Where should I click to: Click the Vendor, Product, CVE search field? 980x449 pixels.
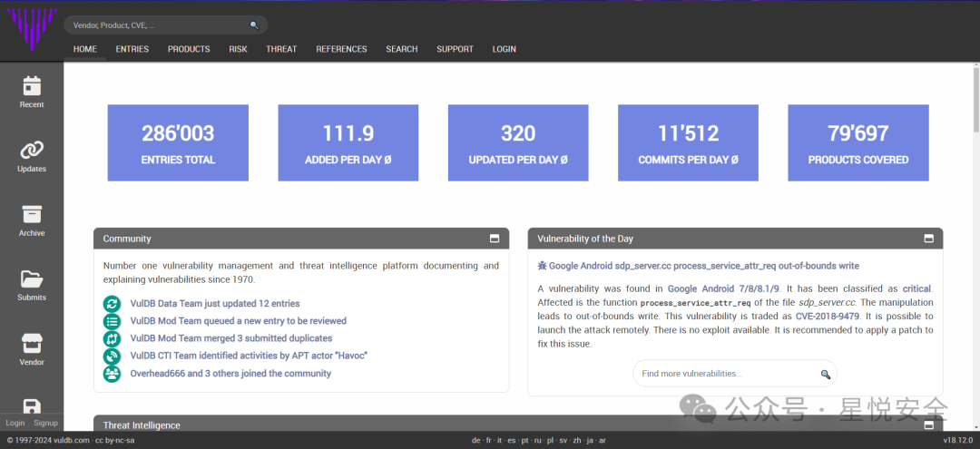[x=166, y=25]
